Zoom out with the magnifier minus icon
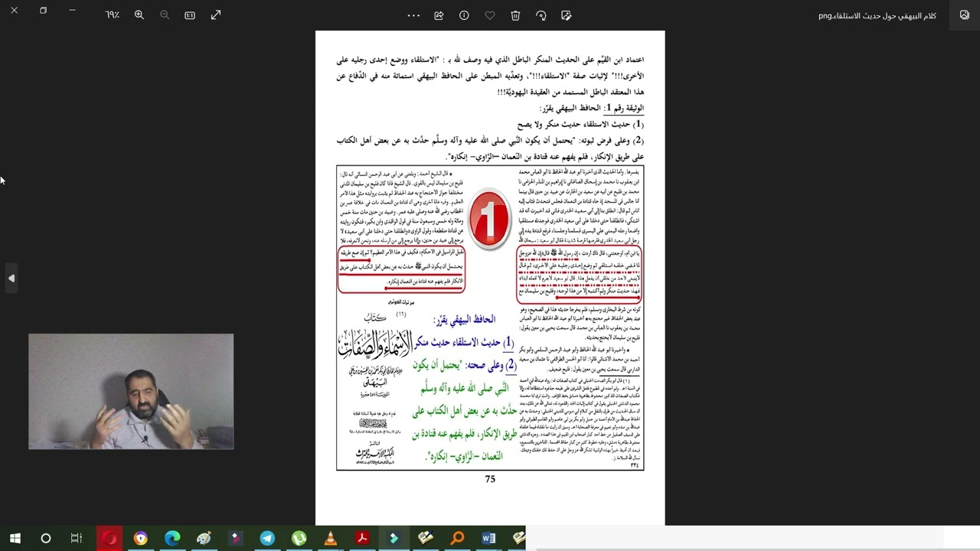The image size is (980, 551). (x=165, y=15)
